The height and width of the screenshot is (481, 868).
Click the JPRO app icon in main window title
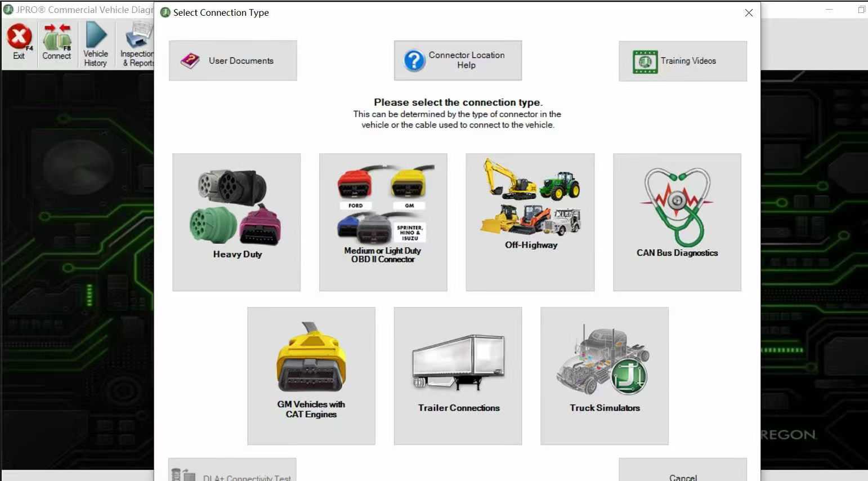click(x=8, y=10)
